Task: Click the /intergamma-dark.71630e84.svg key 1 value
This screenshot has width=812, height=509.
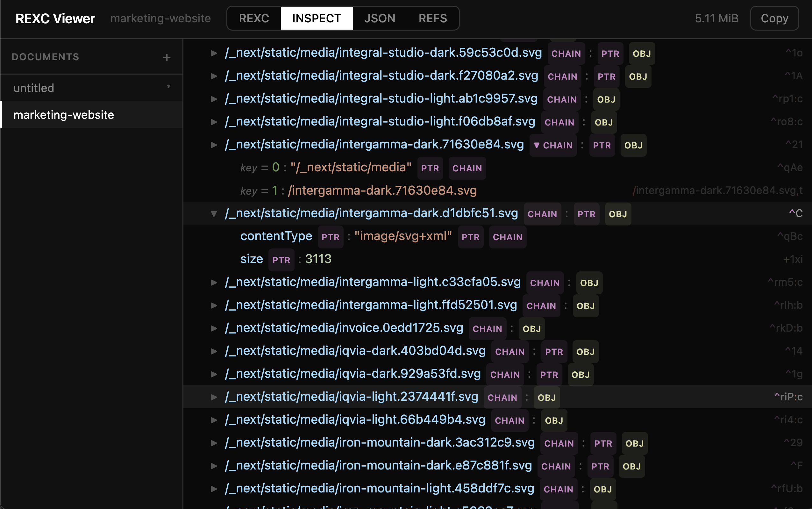Action: pos(382,190)
